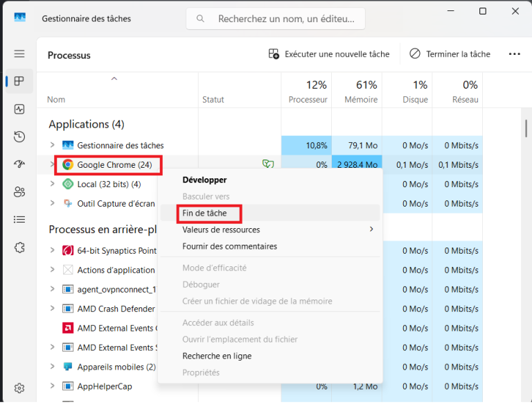Expand the AppHelperCap process
This screenshot has height=407, width=532.
[52, 386]
